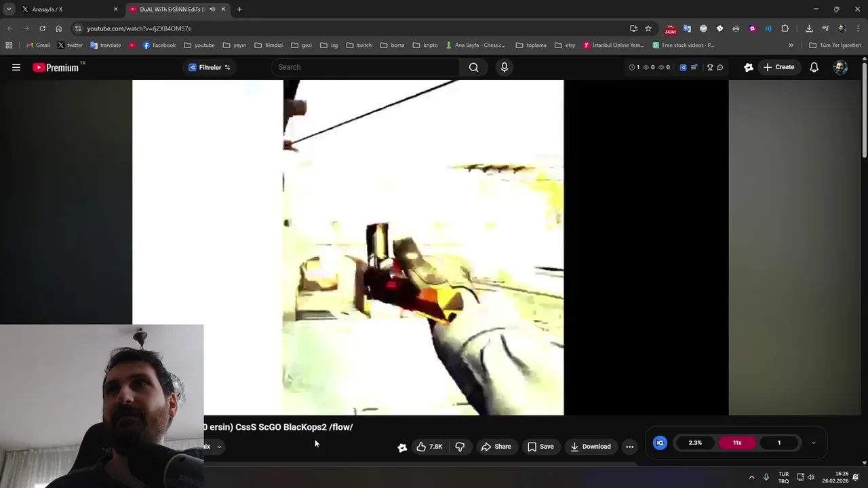This screenshot has height=488, width=868.
Task: Go to YouTube Premium home logo
Action: click(56, 67)
